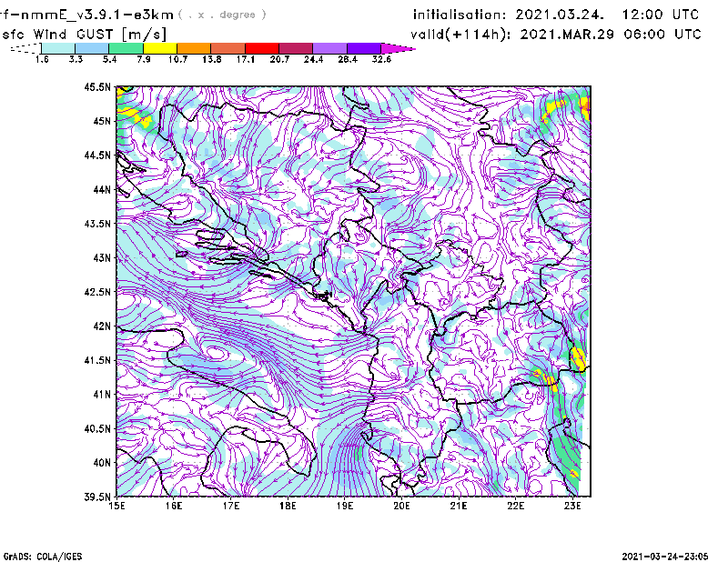Click the legend value 32.6

(381, 59)
